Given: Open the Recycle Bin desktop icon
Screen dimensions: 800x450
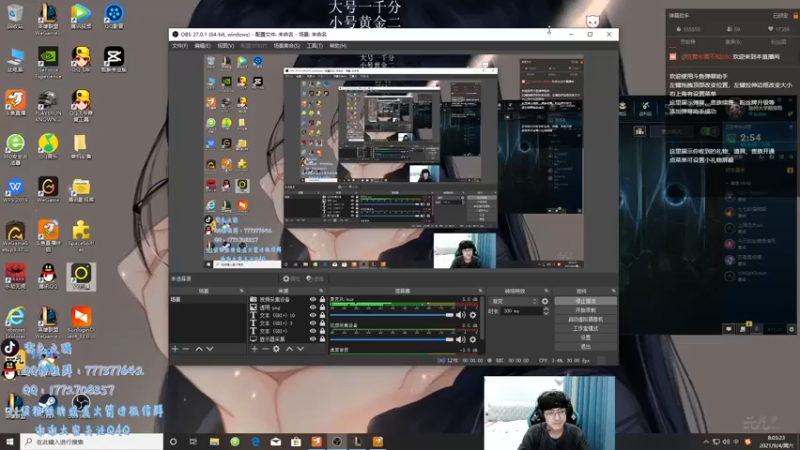Looking at the screenshot, I should (x=15, y=15).
